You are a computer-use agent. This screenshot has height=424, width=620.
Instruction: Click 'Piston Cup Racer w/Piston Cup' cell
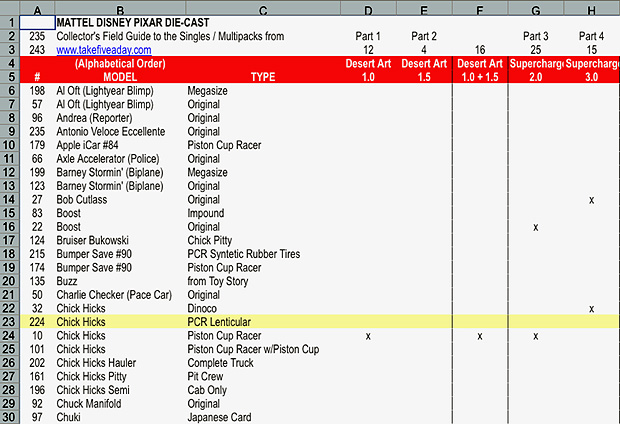tap(253, 349)
